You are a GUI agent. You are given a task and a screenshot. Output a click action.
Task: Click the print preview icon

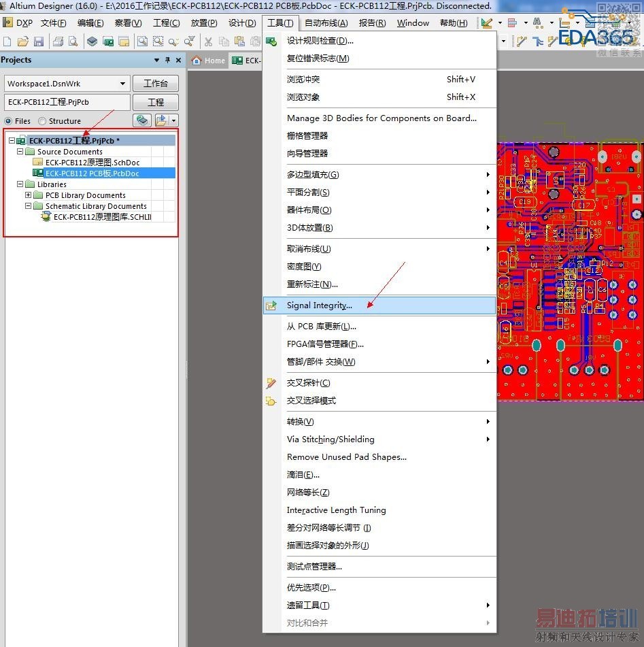(x=73, y=42)
